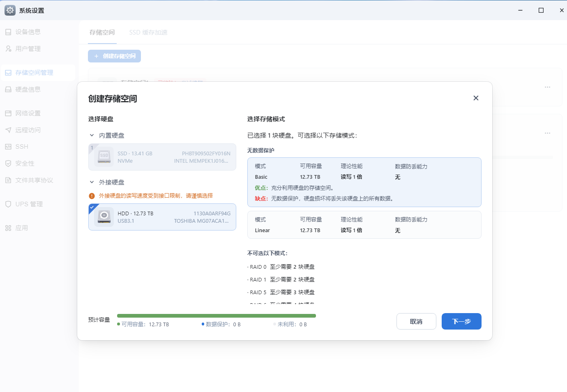Select 存储空间管理 in the sidebar

[38, 73]
